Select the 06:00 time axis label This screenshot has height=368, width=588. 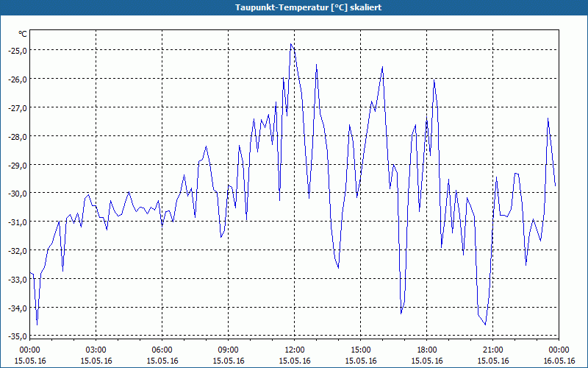coord(162,350)
